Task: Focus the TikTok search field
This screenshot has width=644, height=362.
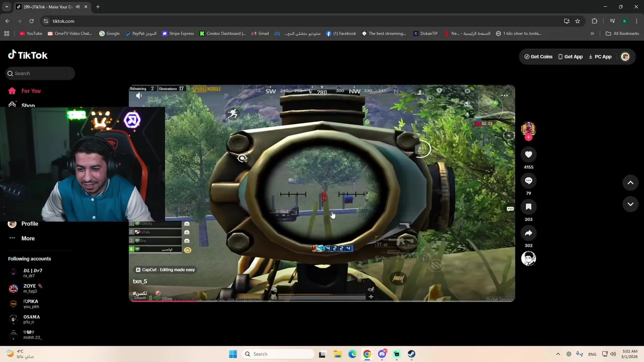Action: (x=40, y=73)
